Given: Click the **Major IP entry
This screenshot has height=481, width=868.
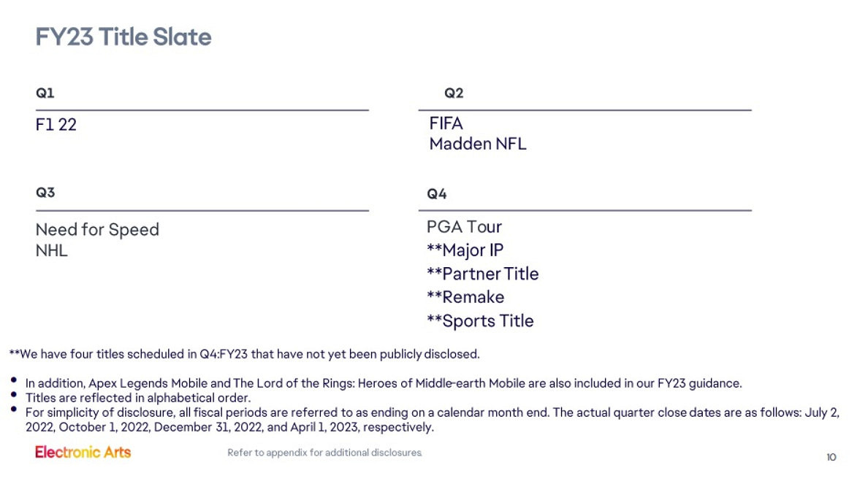Looking at the screenshot, I should coord(465,250).
